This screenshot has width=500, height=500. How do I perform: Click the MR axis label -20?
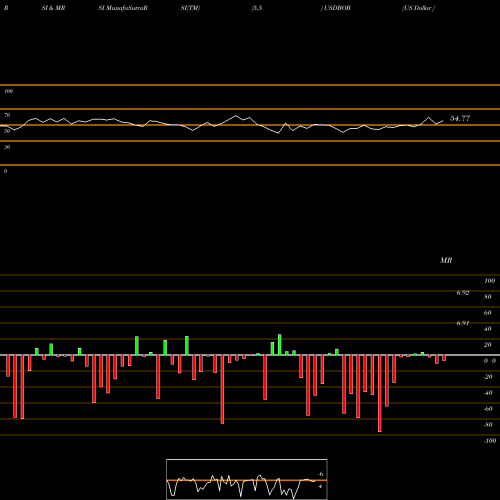click(488, 377)
